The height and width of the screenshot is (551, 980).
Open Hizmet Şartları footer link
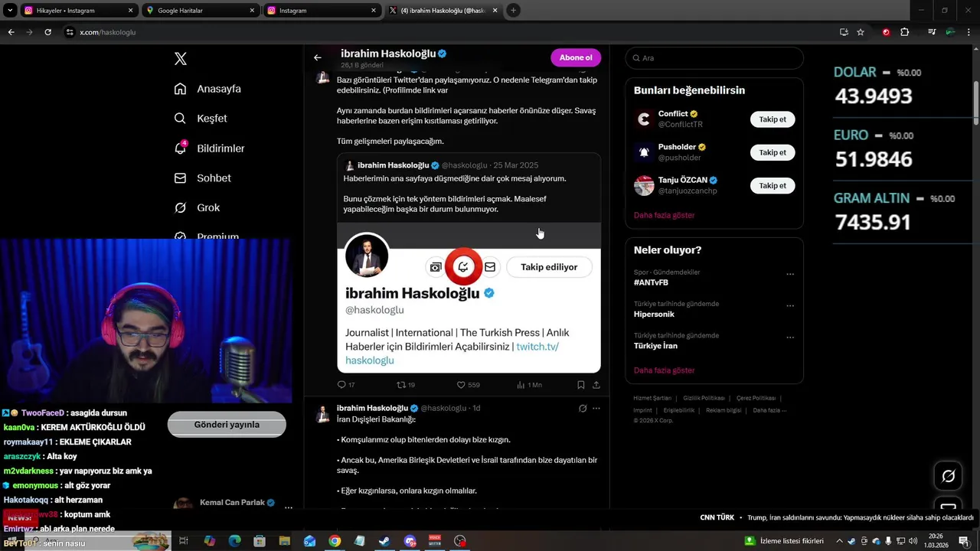[652, 398]
